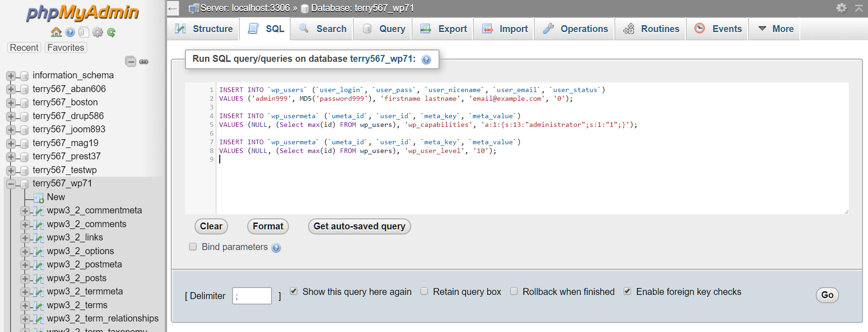The height and width of the screenshot is (332, 868).
Task: Open the Routines tab
Action: 651,29
